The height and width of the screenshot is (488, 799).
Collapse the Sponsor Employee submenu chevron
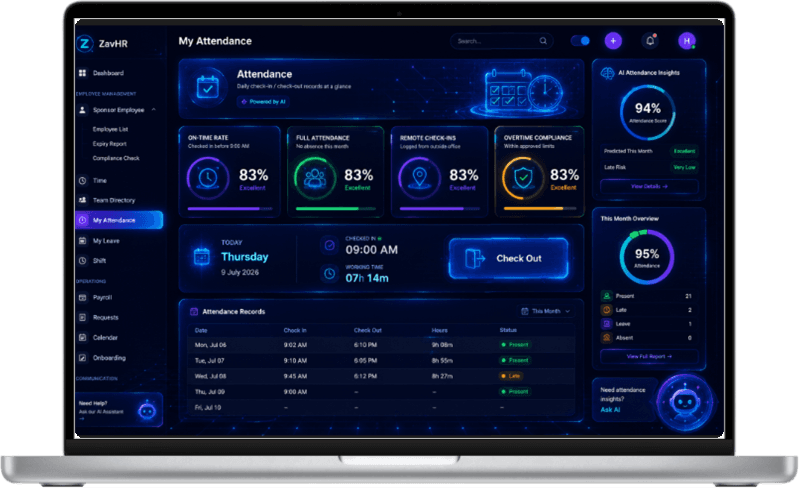click(153, 110)
